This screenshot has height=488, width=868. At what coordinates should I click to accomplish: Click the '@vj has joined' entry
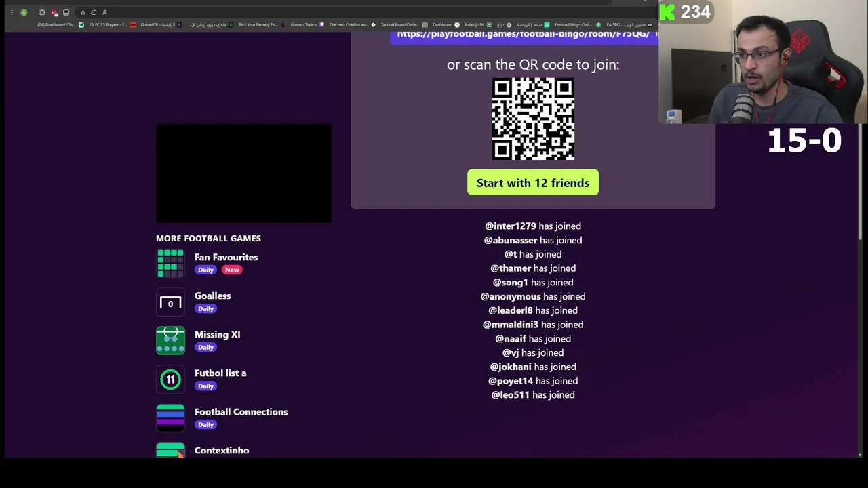(533, 352)
